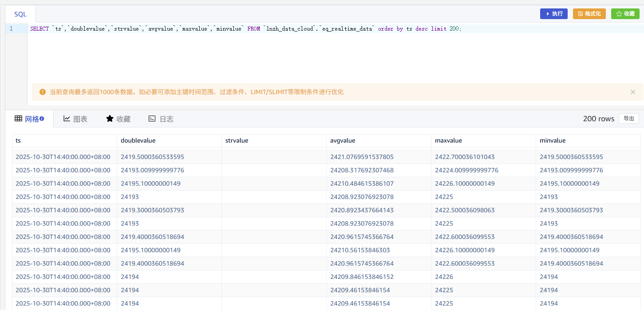Switch to the 网格 grid tab

(x=29, y=119)
